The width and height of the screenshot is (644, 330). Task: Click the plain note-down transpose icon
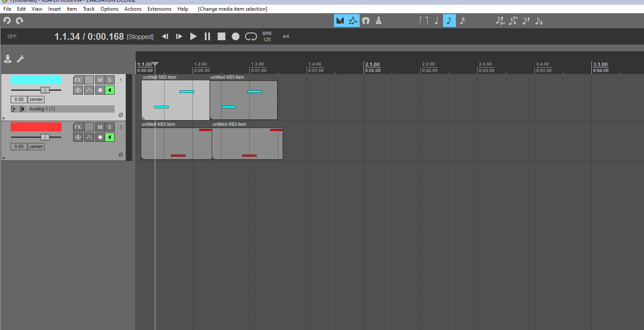[x=539, y=21]
